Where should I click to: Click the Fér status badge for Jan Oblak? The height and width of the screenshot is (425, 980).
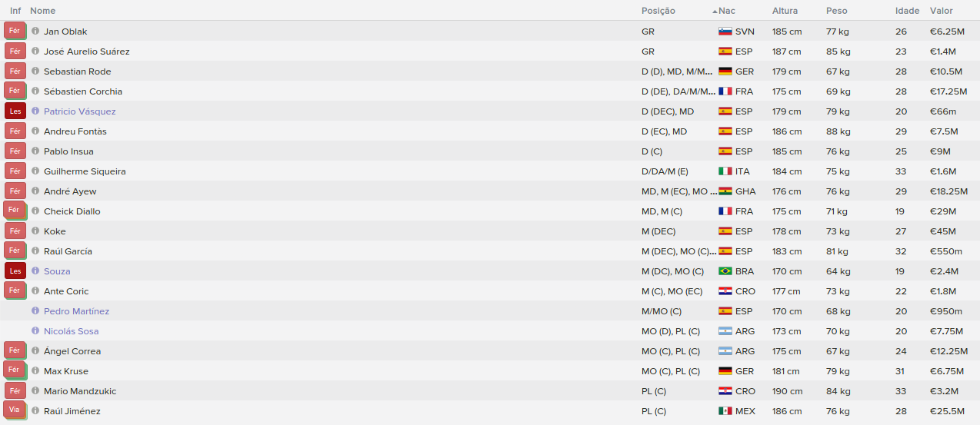tap(15, 31)
